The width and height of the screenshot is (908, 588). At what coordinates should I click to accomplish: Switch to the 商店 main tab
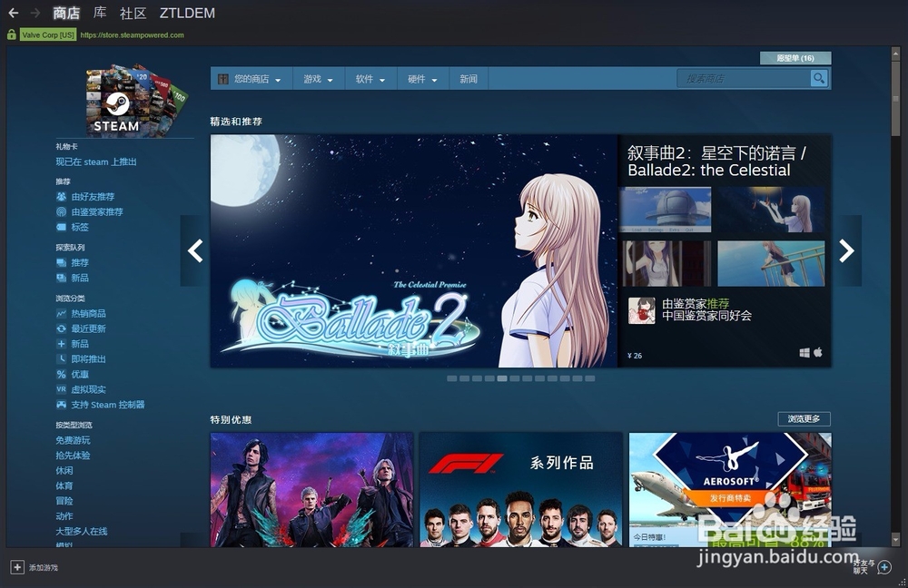(66, 13)
